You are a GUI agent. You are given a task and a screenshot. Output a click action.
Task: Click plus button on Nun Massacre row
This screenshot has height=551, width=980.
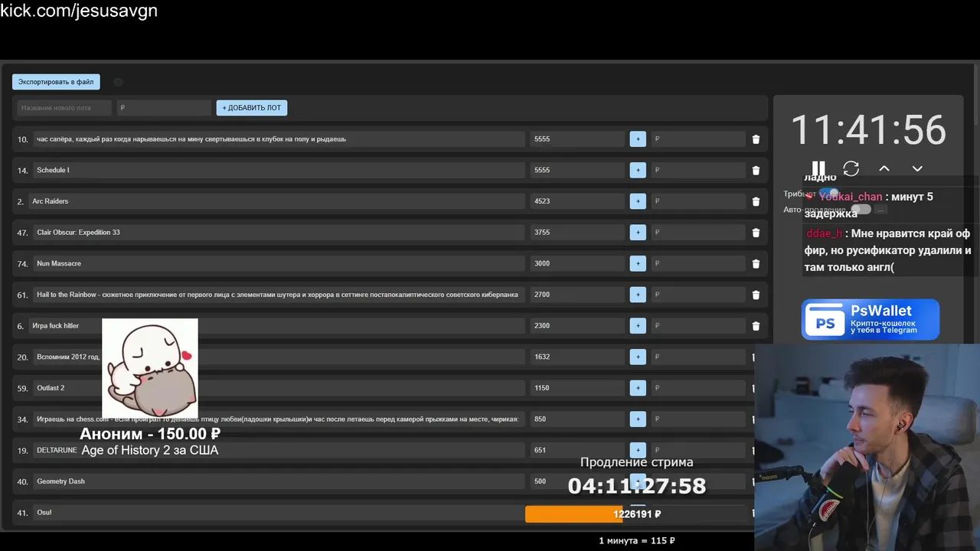[x=638, y=263]
